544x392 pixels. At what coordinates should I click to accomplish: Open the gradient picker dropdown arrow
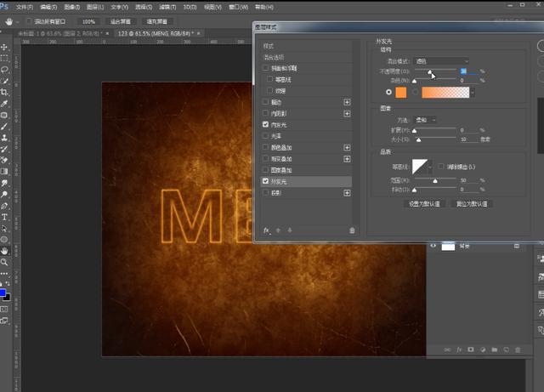click(473, 93)
